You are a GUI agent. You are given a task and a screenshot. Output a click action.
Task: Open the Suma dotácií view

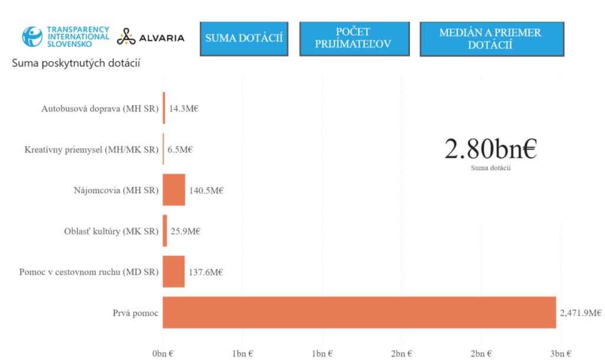[243, 38]
